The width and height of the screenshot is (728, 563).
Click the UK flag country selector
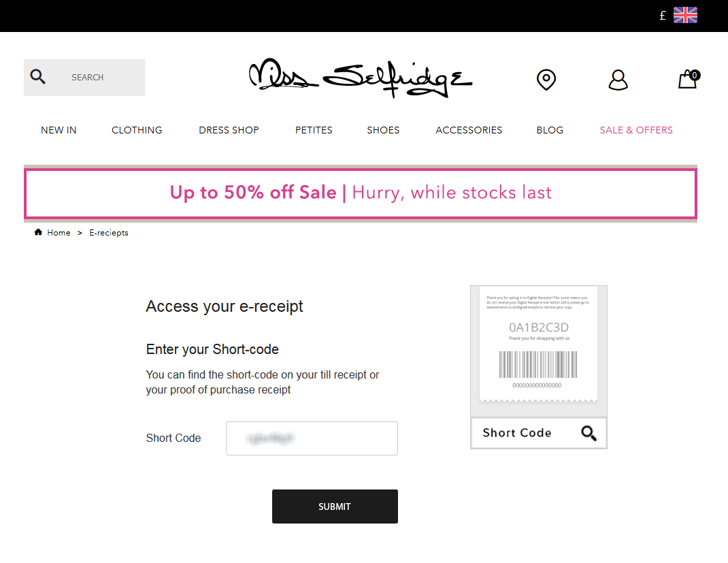point(685,15)
